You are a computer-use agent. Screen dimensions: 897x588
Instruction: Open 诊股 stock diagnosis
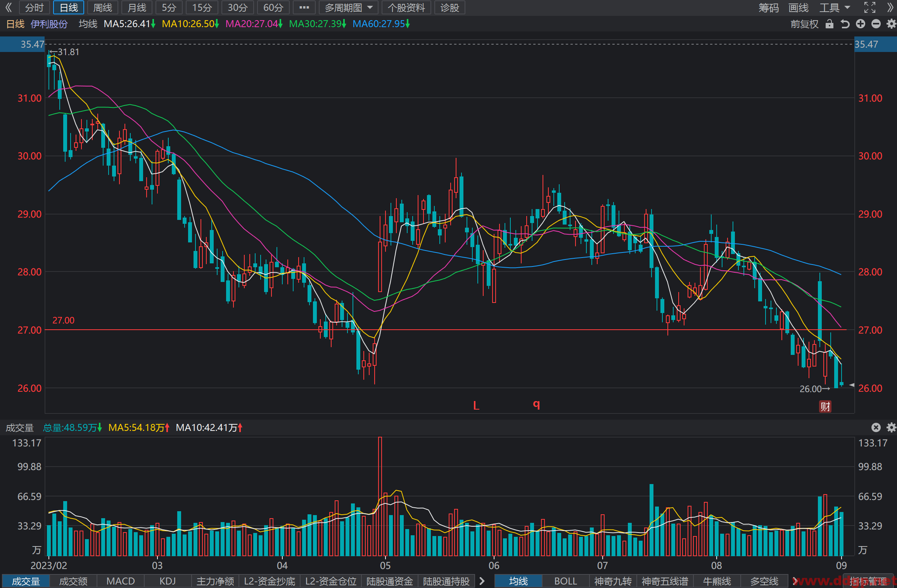coord(450,7)
